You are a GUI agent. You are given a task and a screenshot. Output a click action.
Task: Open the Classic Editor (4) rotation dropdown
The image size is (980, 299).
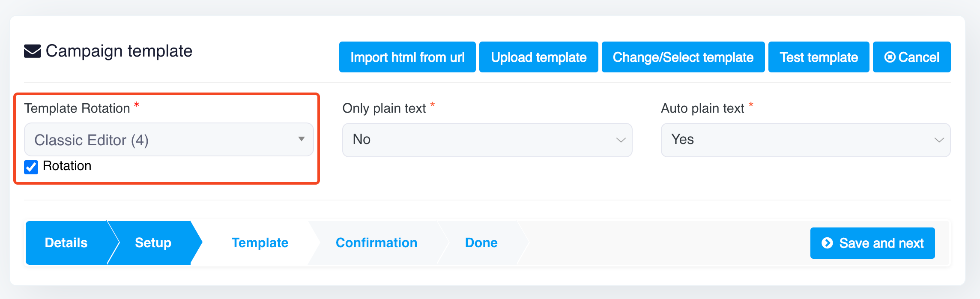pyautogui.click(x=169, y=140)
